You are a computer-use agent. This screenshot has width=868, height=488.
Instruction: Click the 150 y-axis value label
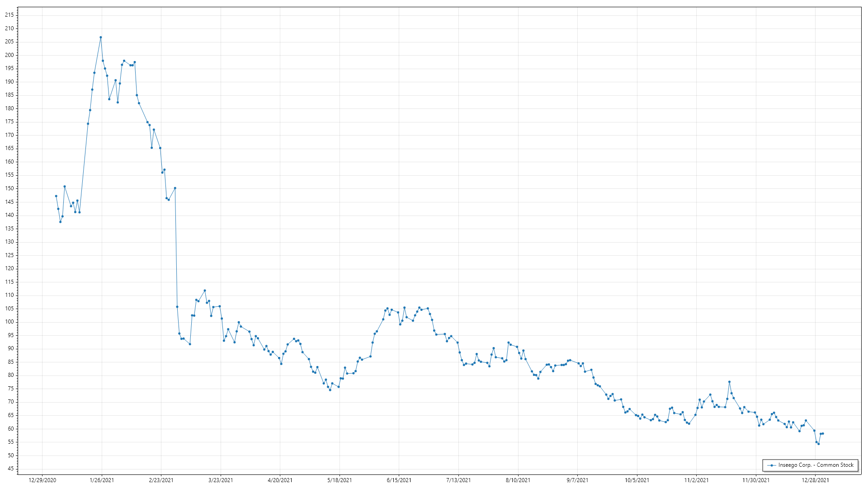click(9, 188)
